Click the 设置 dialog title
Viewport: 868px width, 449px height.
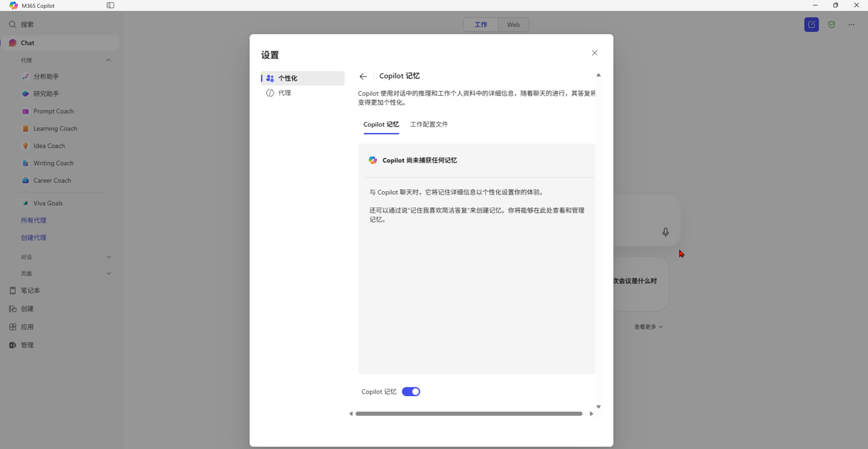click(270, 55)
